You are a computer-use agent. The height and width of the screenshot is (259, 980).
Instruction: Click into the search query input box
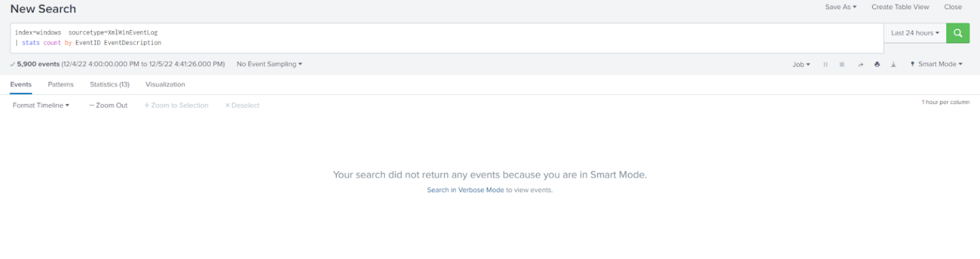click(447, 38)
